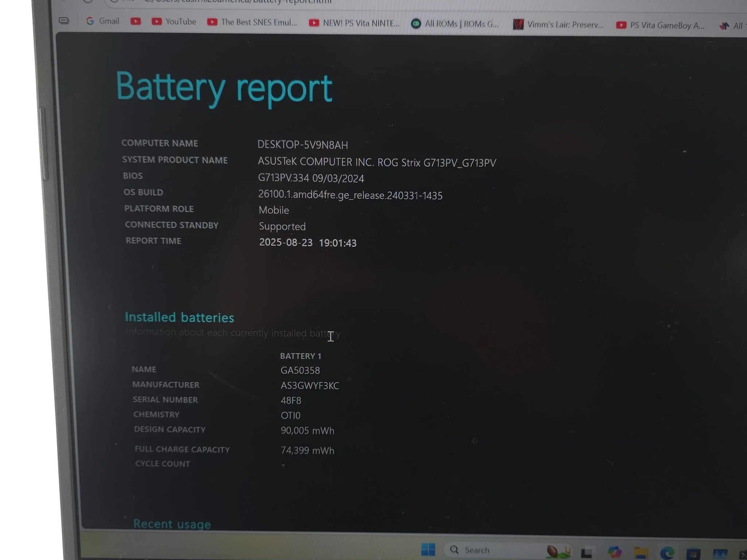Image resolution: width=747 pixels, height=560 pixels.
Task: Open NEW! PS Vita NINTE... bookmark
Action: [x=354, y=23]
